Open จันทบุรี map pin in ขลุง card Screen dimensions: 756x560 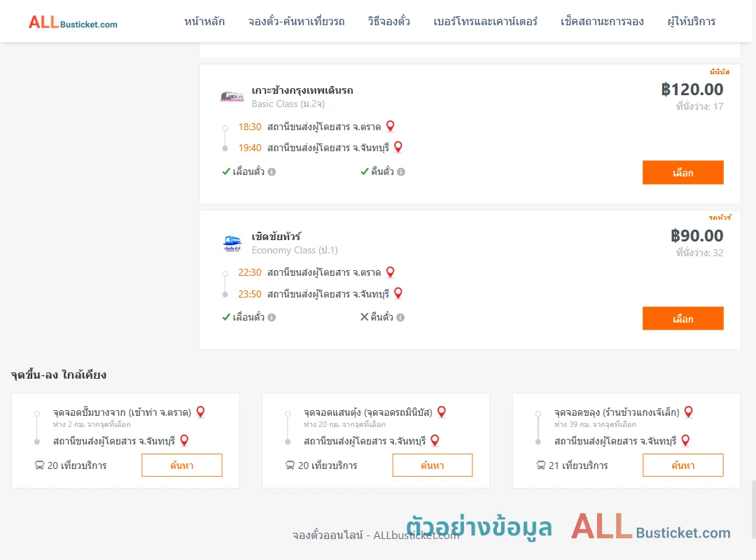click(x=685, y=440)
